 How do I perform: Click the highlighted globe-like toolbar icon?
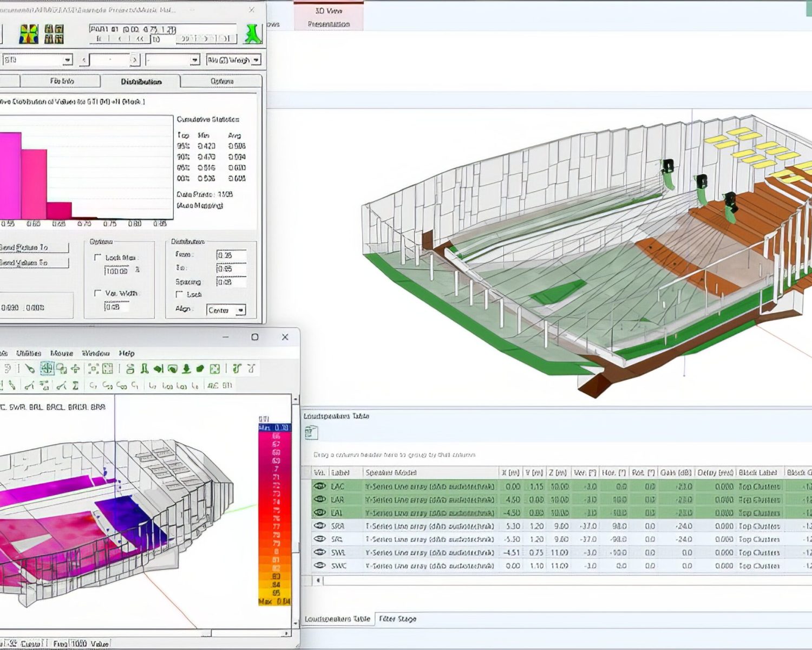[x=47, y=369]
